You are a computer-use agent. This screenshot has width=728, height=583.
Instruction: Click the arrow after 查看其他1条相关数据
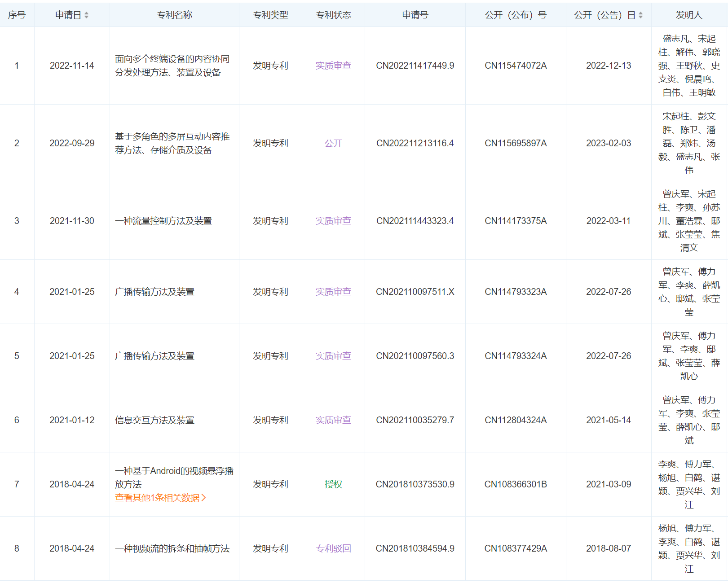tap(203, 498)
